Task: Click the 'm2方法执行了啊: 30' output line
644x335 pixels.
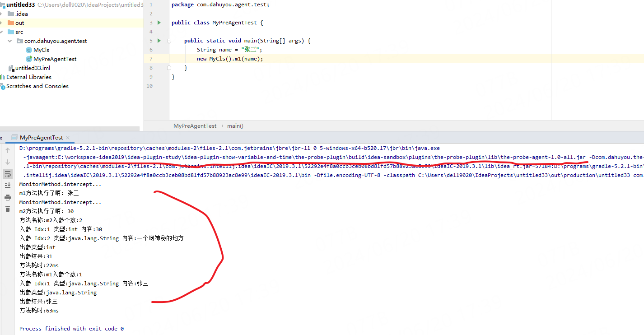Action: [x=47, y=211]
